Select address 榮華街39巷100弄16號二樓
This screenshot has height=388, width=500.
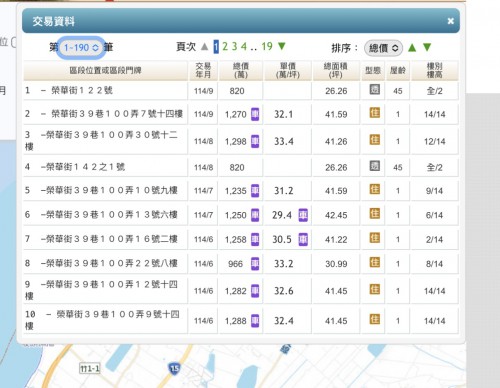click(112, 239)
